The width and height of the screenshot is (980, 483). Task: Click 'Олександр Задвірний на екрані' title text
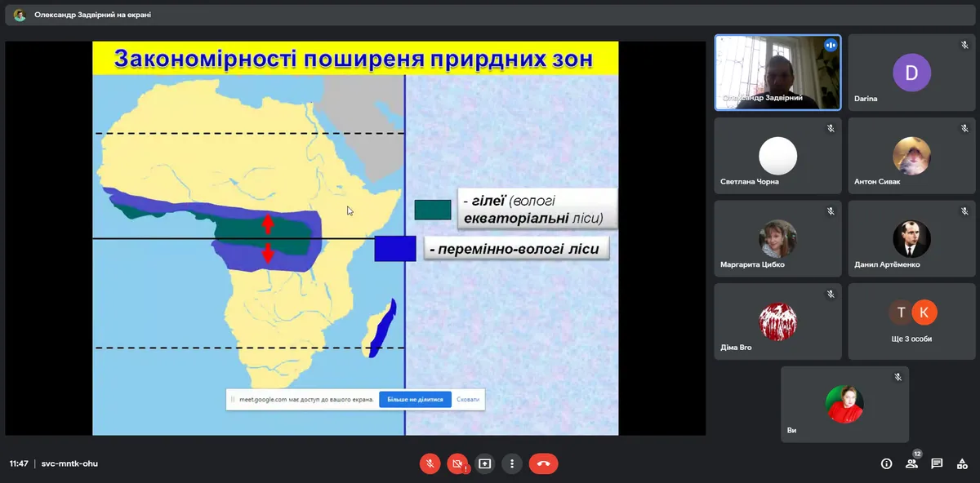(92, 15)
